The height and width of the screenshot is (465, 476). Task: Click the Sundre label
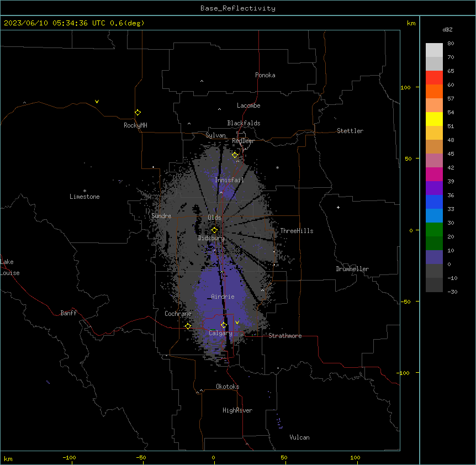click(161, 216)
